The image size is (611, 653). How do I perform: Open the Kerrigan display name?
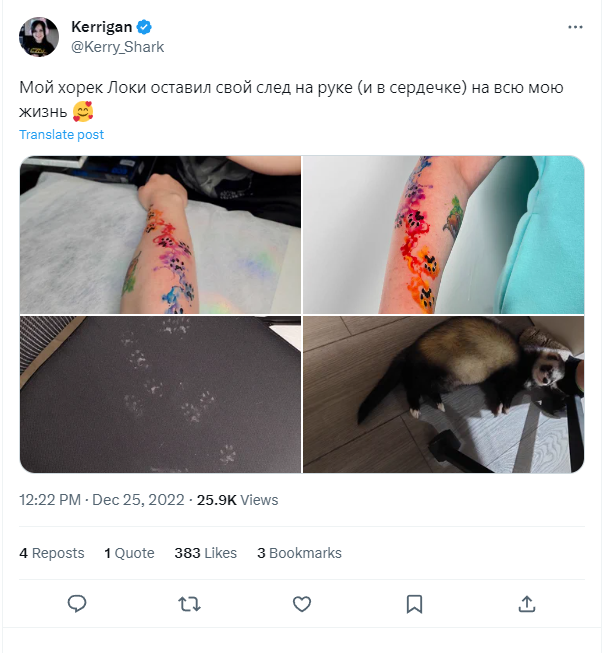(x=101, y=27)
